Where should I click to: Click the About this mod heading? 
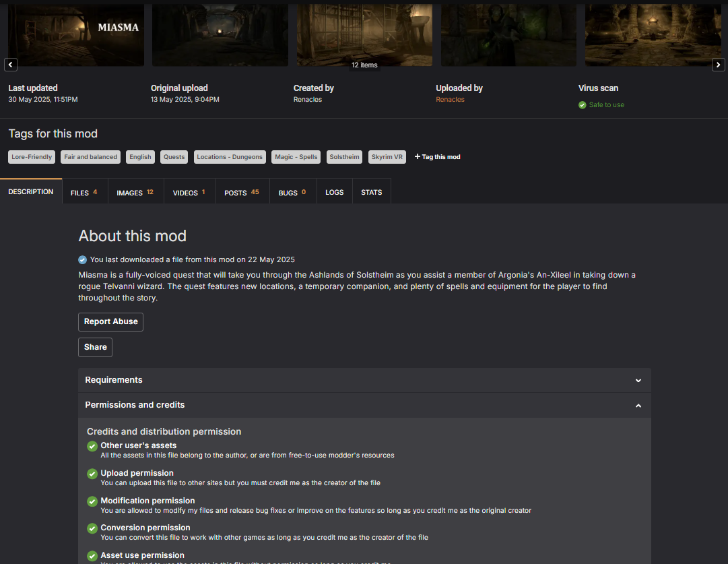pyautogui.click(x=132, y=236)
